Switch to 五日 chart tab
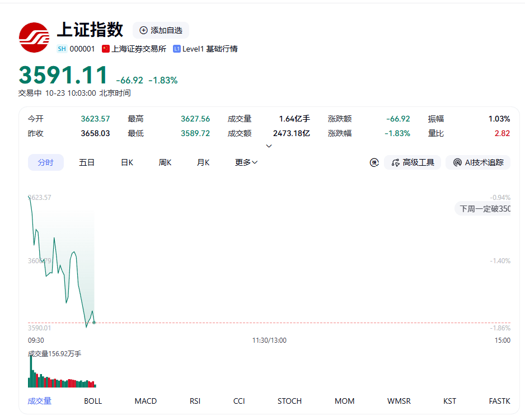The height and width of the screenshot is (420, 525). (87, 162)
